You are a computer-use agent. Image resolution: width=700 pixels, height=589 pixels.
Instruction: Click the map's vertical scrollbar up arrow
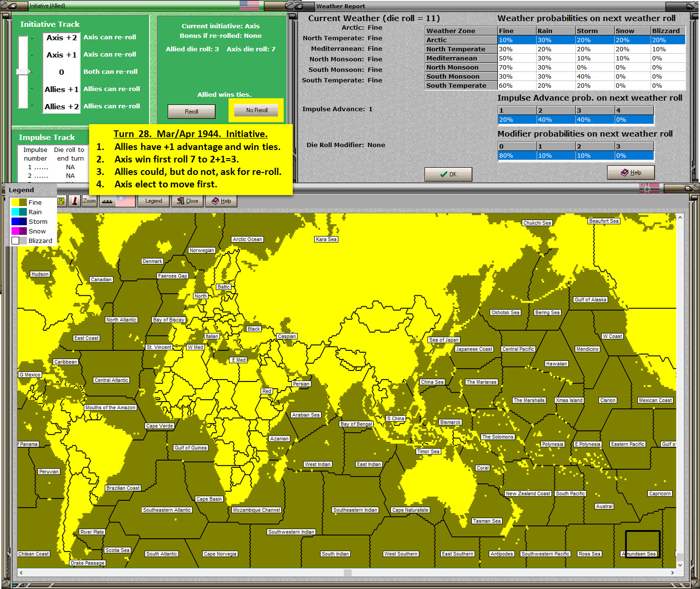tap(679, 218)
